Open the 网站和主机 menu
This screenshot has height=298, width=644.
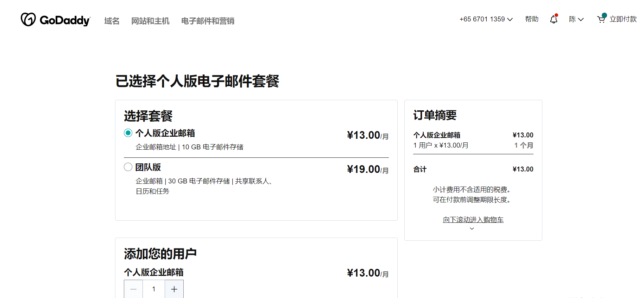150,21
